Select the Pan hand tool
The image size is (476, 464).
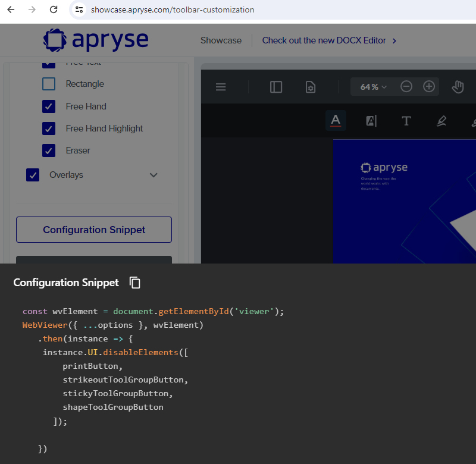click(458, 87)
